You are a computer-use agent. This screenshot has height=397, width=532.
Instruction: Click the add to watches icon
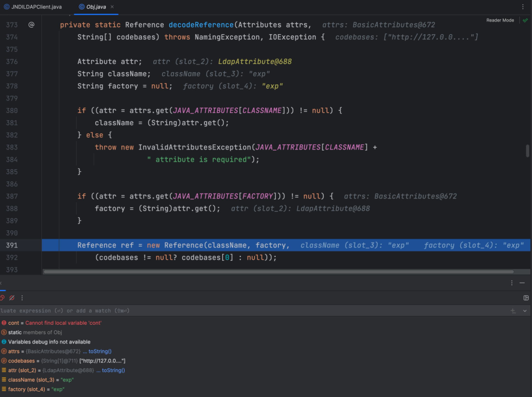click(513, 311)
